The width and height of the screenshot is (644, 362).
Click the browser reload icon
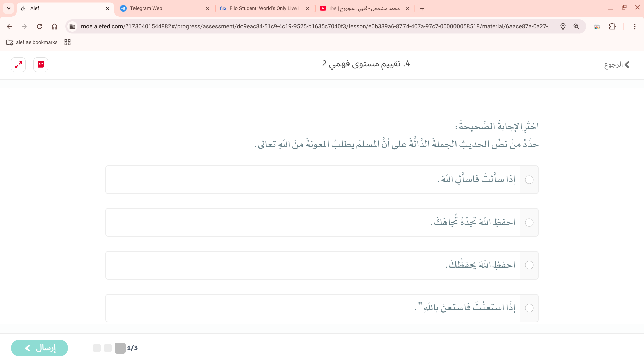39,26
